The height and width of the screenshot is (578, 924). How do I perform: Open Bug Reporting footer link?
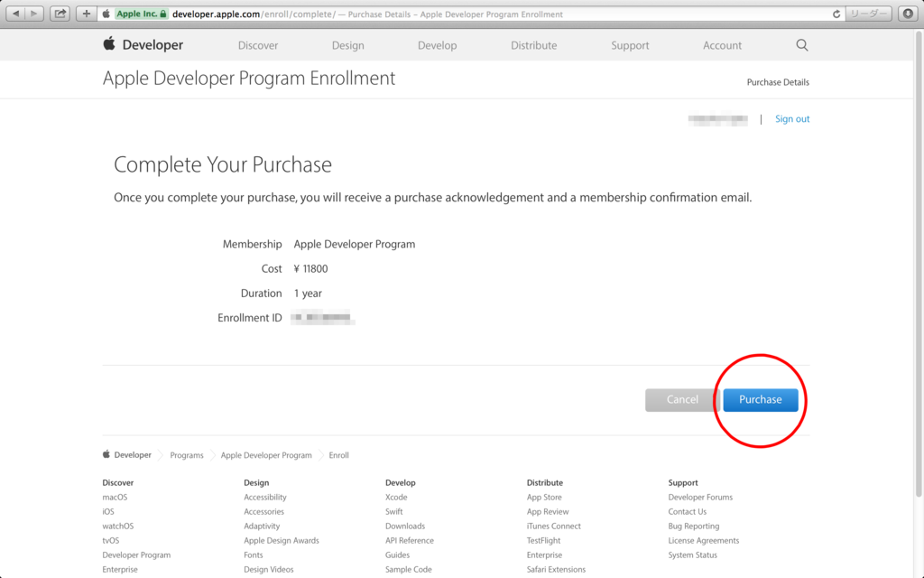694,527
